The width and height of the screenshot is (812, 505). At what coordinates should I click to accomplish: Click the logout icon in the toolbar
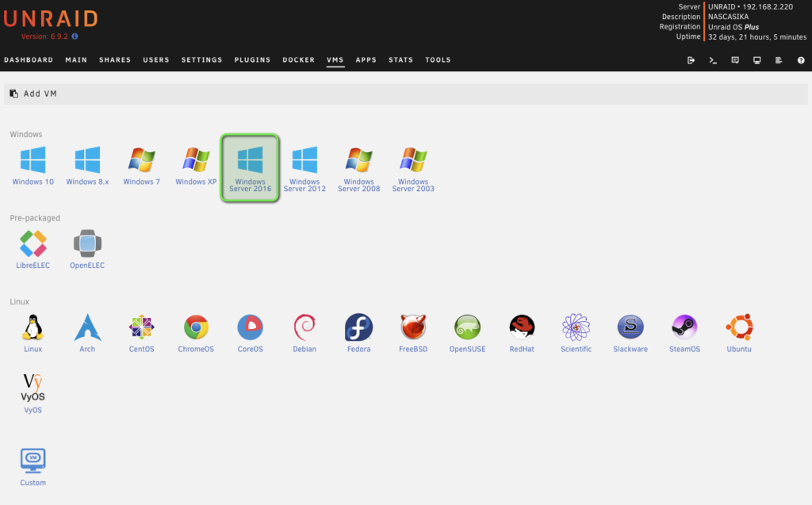690,59
